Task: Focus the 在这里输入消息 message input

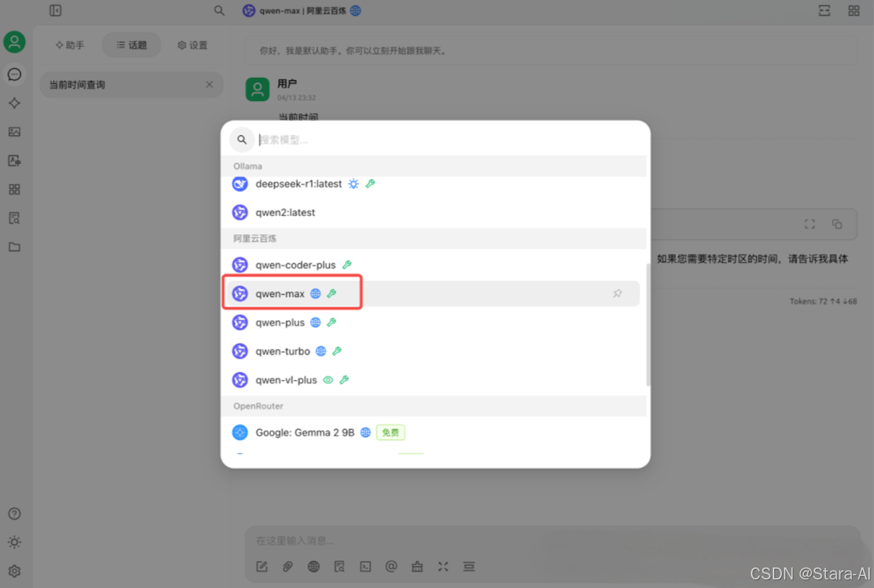Action: pyautogui.click(x=552, y=541)
